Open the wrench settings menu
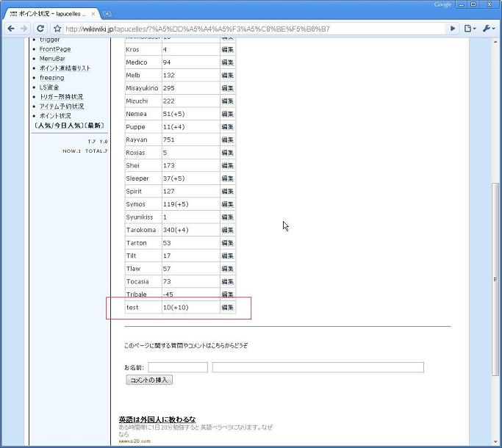 488,29
